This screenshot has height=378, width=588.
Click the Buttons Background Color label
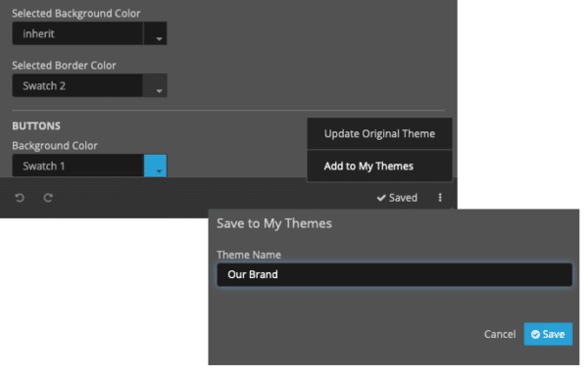[x=55, y=146]
